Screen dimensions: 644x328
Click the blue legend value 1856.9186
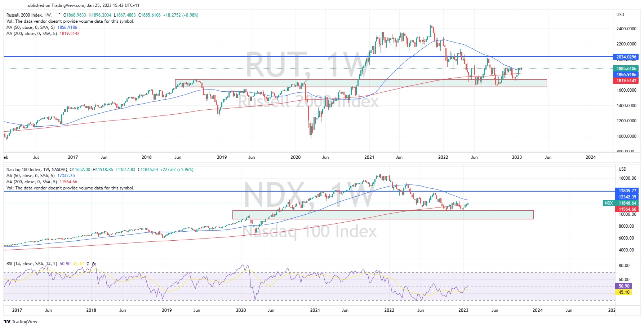tap(67, 27)
